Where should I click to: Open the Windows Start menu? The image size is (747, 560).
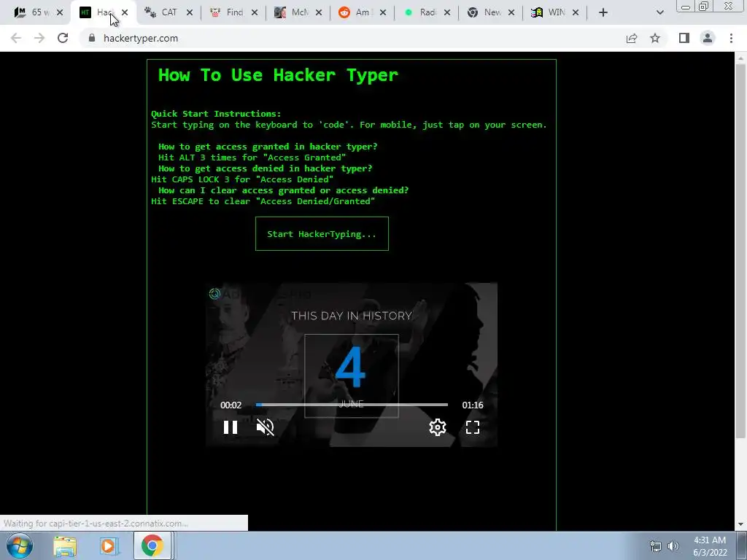point(19,545)
